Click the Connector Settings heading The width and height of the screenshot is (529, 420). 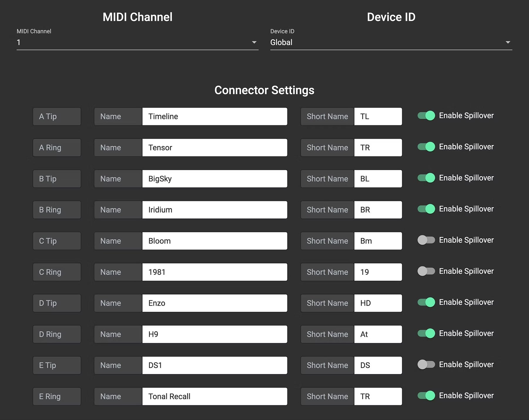pos(264,90)
